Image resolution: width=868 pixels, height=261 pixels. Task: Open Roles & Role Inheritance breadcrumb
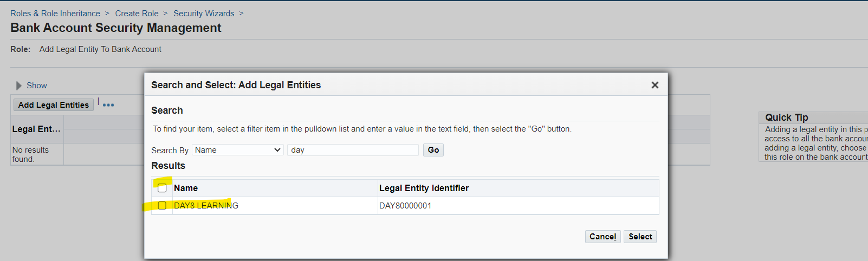pos(55,14)
